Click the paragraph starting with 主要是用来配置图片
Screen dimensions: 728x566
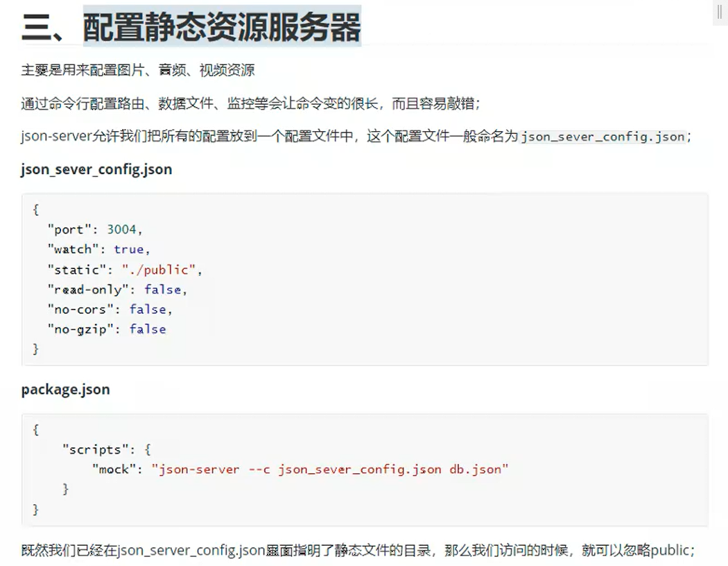tap(137, 70)
